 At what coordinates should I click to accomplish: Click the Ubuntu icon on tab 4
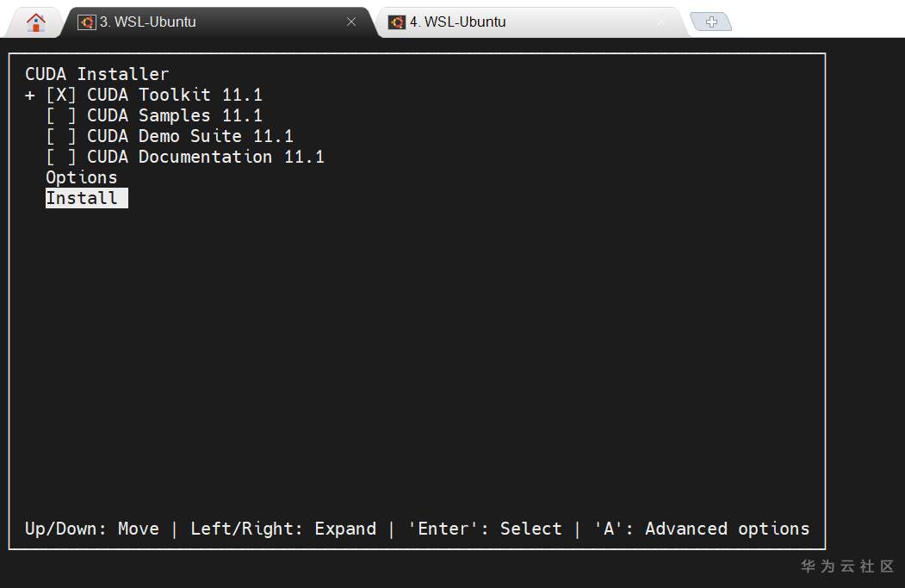(396, 22)
